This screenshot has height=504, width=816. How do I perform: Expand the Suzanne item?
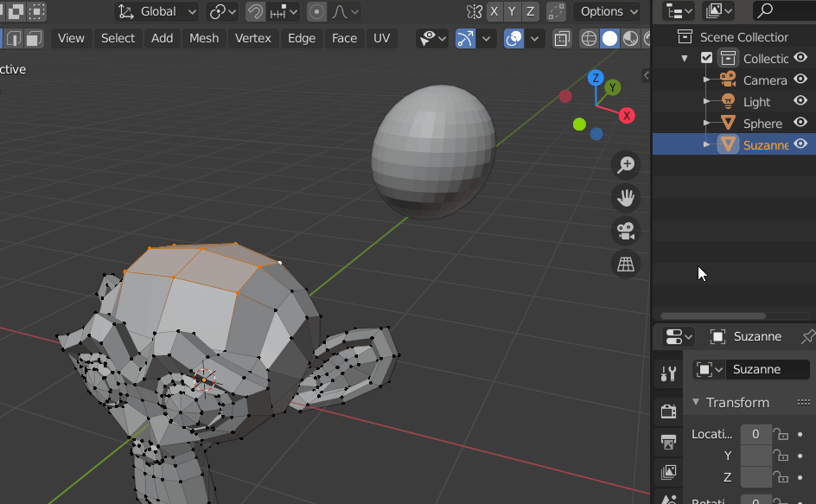click(706, 144)
